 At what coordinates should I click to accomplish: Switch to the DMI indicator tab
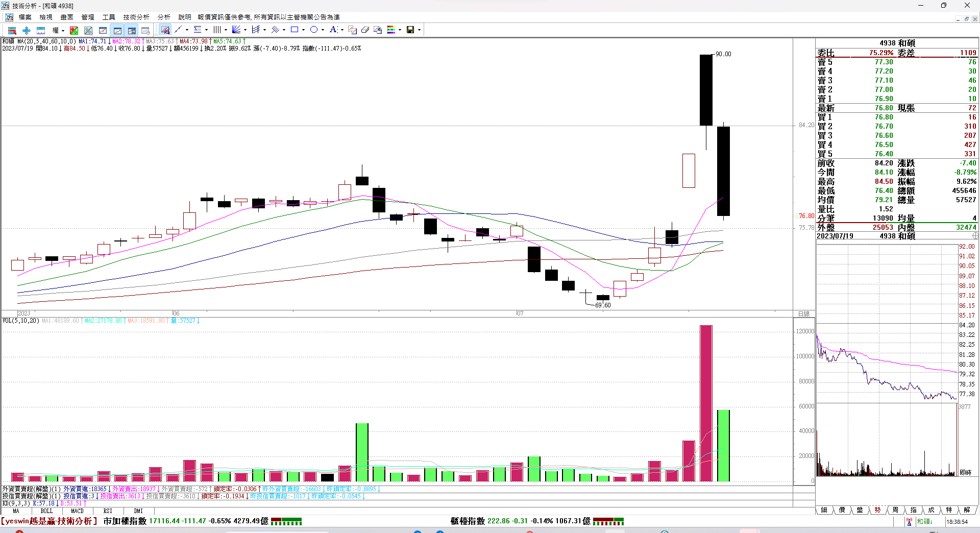coord(138,511)
